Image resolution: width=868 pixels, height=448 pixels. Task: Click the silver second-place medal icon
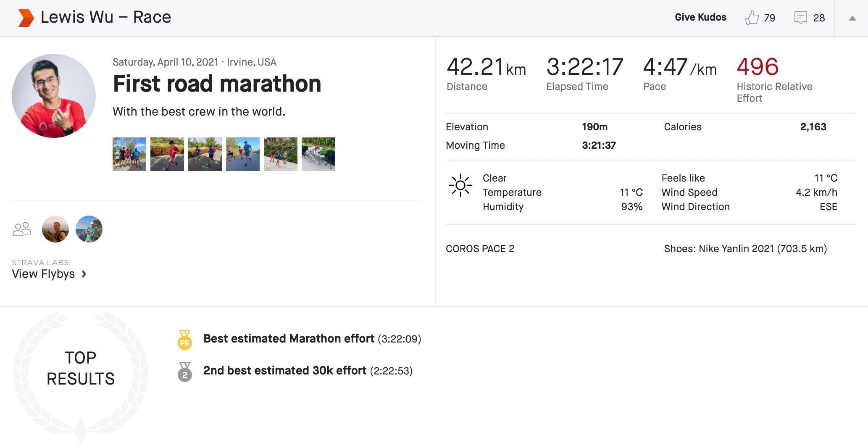tap(185, 372)
